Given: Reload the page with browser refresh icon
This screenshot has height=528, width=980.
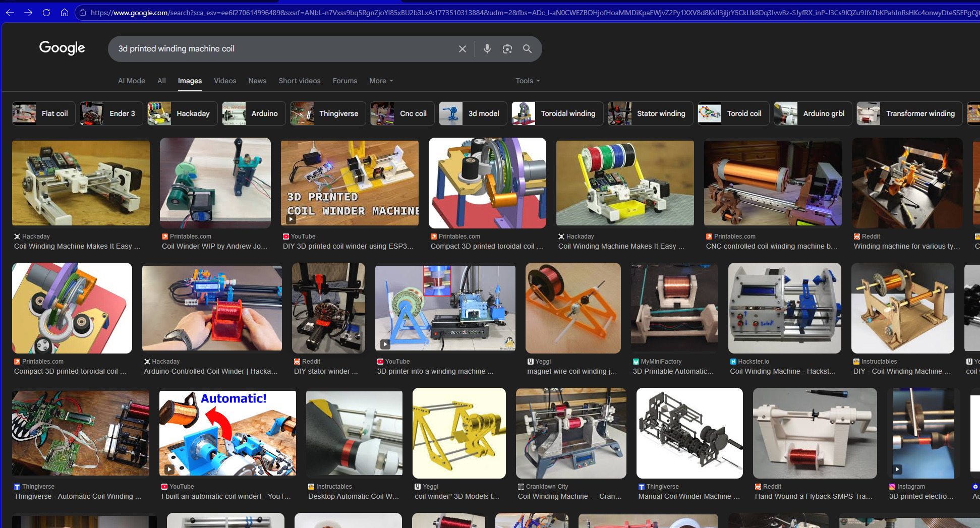Looking at the screenshot, I should 46,13.
